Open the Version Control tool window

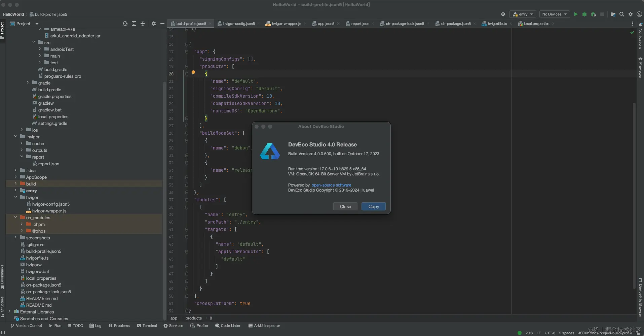[x=26, y=326]
